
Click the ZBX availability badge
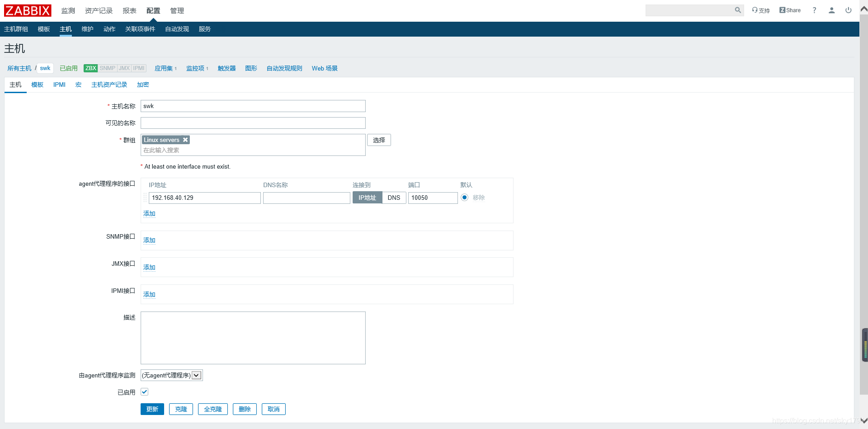91,68
